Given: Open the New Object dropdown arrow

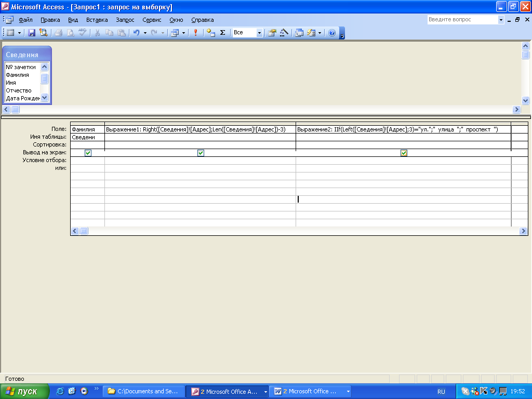Looking at the screenshot, I should pyautogui.click(x=320, y=33).
